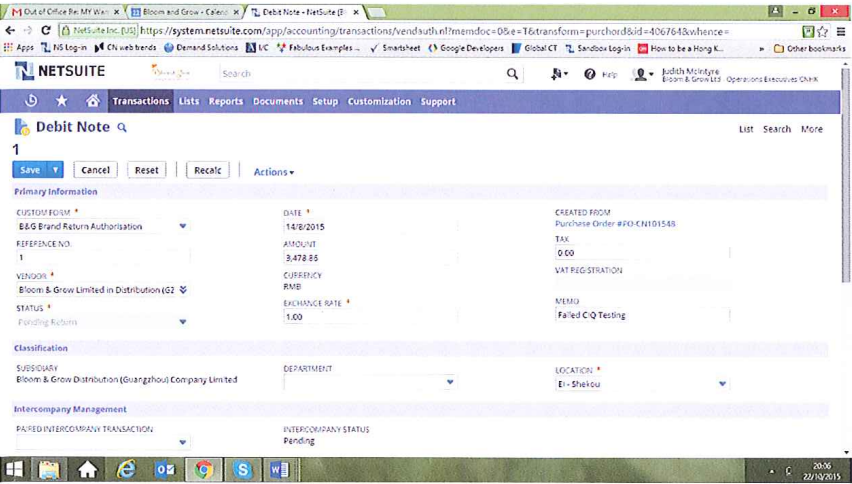The width and height of the screenshot is (852, 484).
Task: Click the Save button
Action: (30, 170)
